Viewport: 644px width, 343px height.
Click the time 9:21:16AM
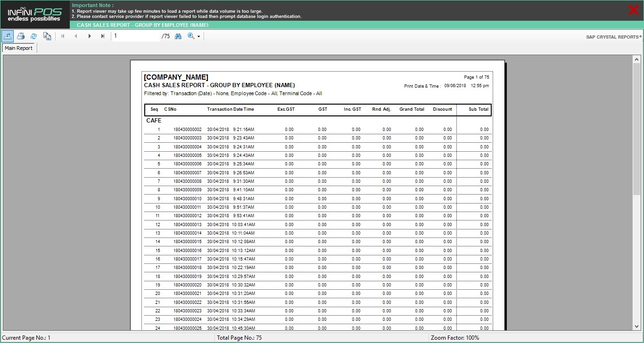pyautogui.click(x=243, y=130)
